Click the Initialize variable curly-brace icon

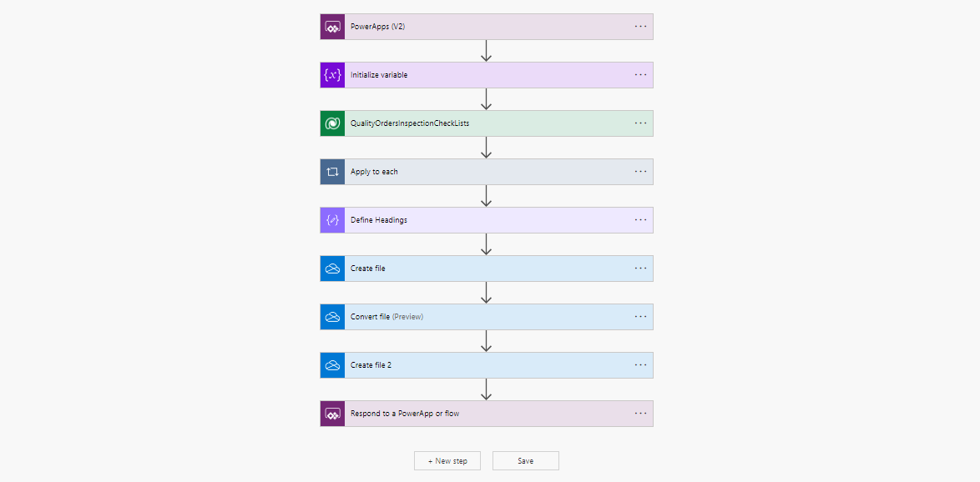pyautogui.click(x=332, y=75)
